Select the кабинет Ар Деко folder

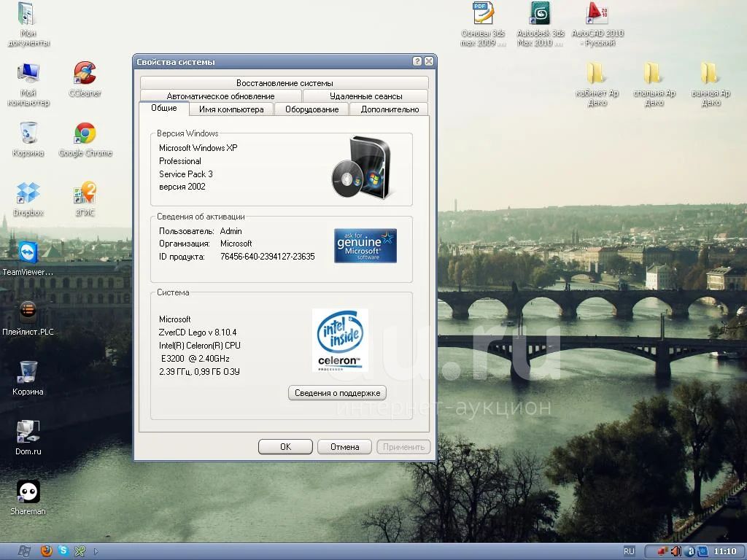coord(597,85)
